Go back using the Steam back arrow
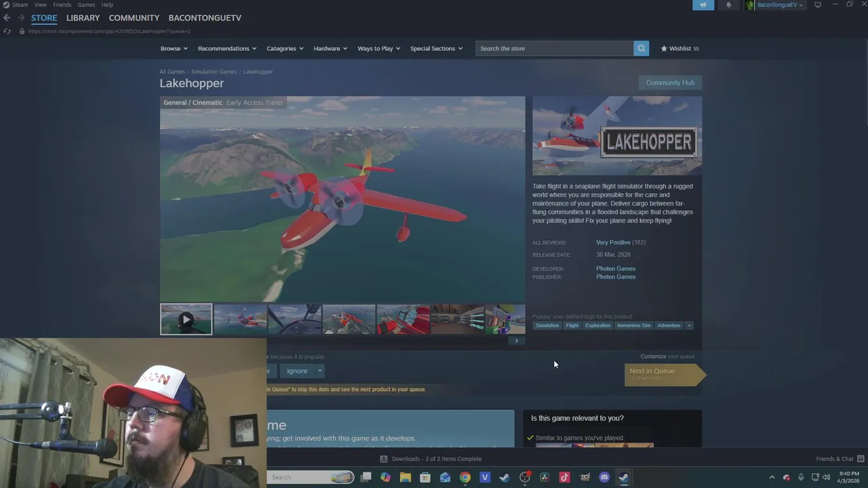 7,18
